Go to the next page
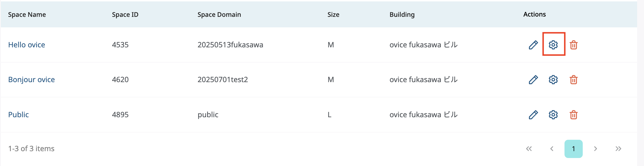Viewport: 644px width, 166px height. click(595, 149)
